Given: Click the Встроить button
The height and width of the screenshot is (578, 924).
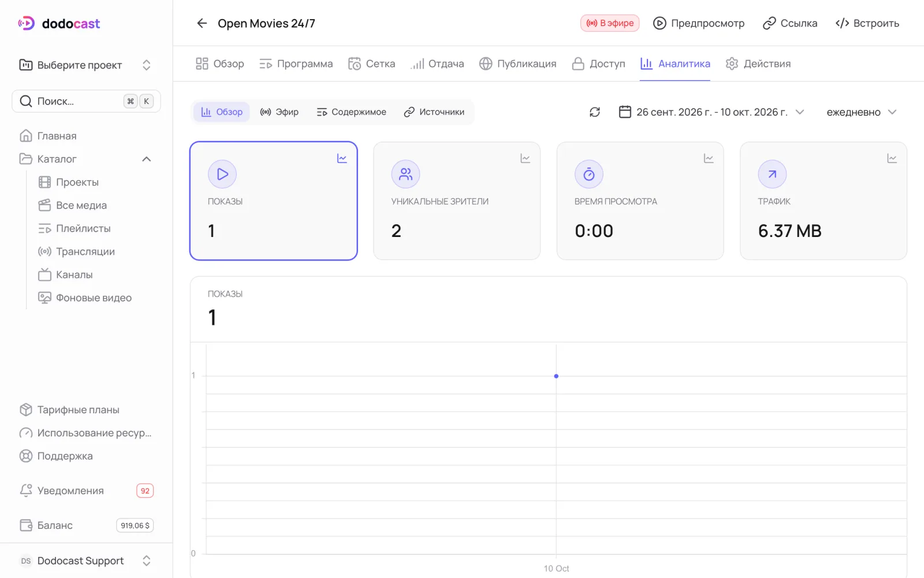Looking at the screenshot, I should point(867,23).
